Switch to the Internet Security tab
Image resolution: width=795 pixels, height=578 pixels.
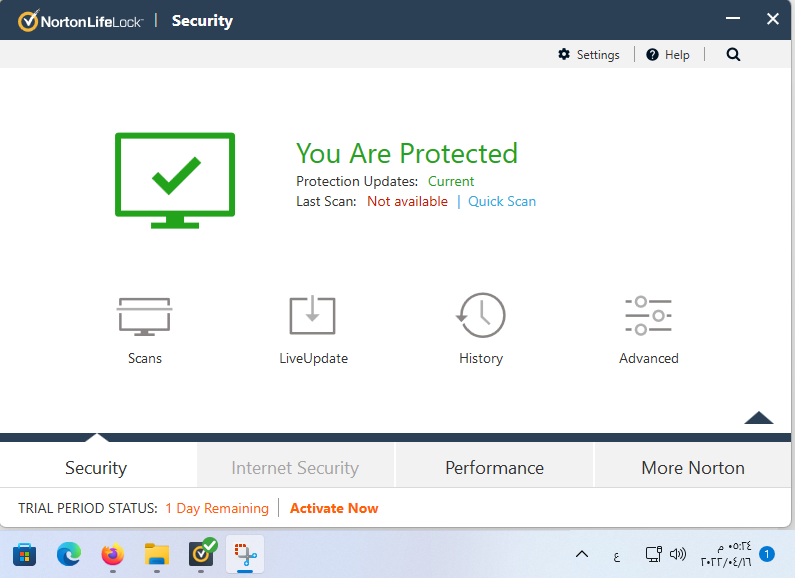point(295,467)
